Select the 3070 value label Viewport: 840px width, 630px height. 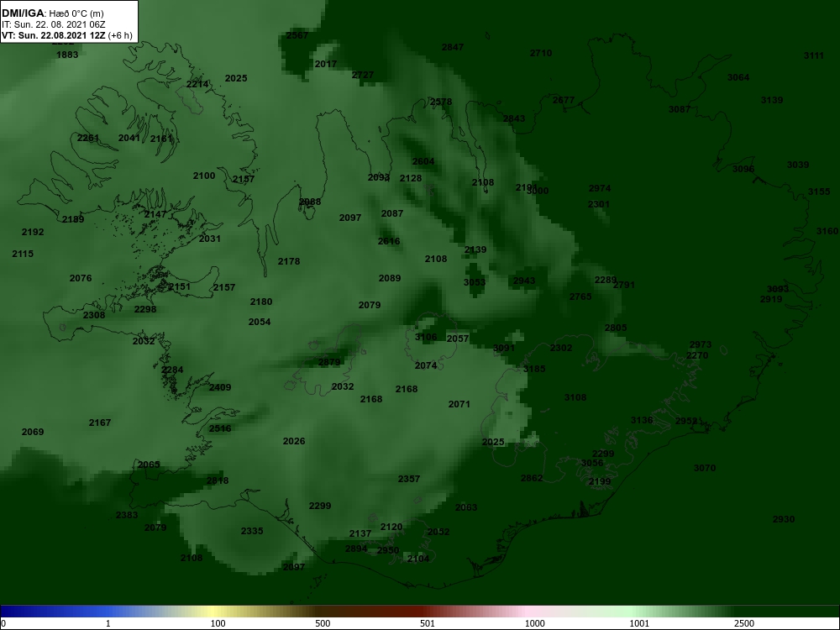[x=705, y=468]
